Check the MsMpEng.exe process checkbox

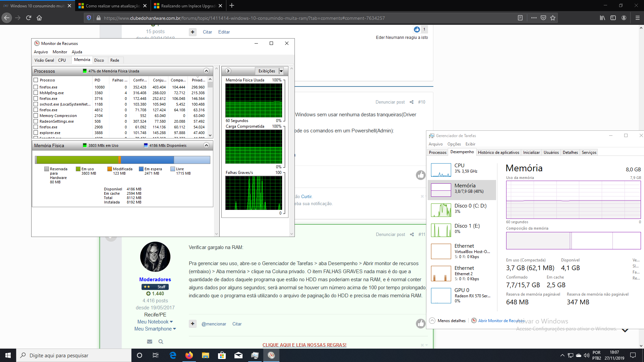[x=36, y=93]
